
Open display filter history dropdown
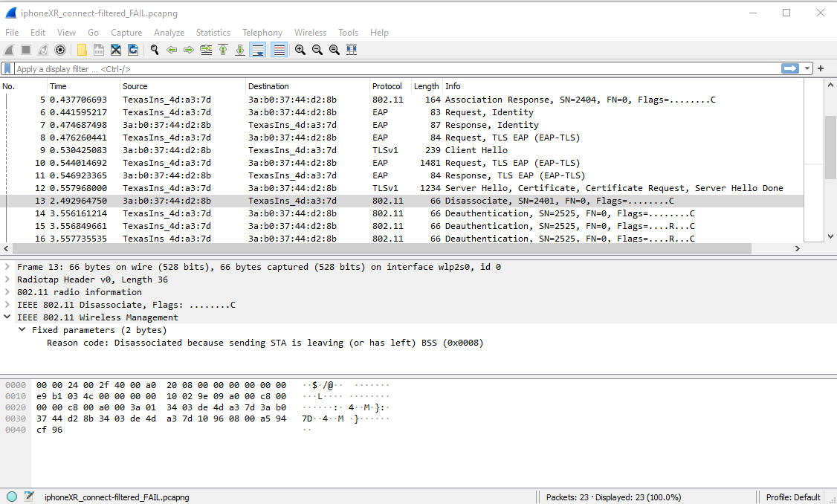808,68
